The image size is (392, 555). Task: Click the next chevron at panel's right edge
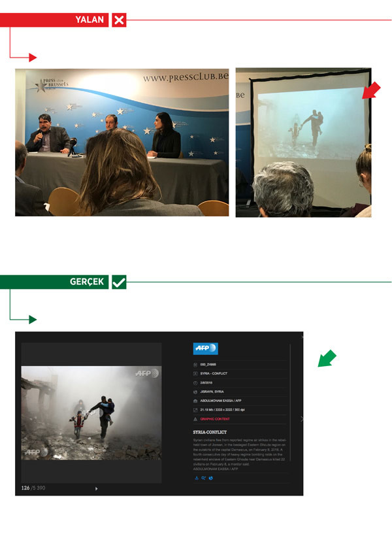301,419
